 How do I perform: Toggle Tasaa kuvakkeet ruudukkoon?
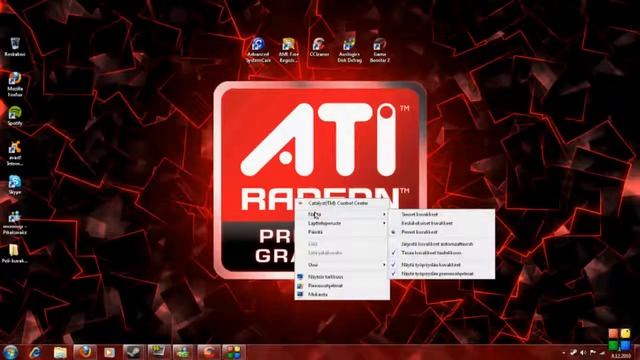(x=442, y=253)
